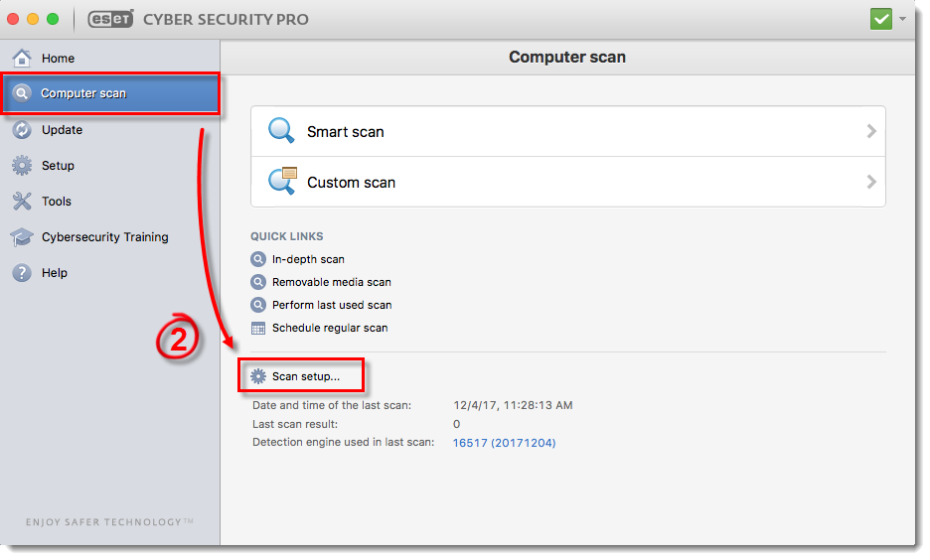The image size is (930, 560).
Task: Click the Smart scan magnifier icon
Action: click(x=282, y=131)
